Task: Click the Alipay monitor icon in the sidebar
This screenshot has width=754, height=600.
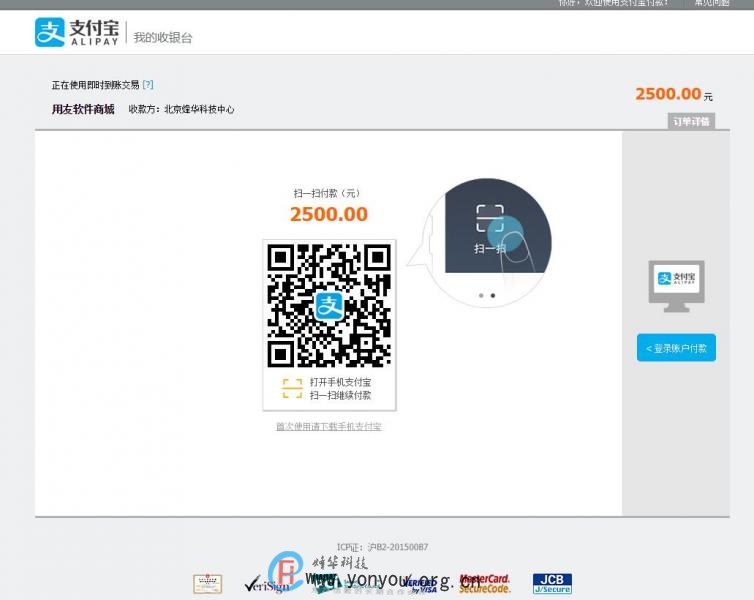Action: click(677, 286)
